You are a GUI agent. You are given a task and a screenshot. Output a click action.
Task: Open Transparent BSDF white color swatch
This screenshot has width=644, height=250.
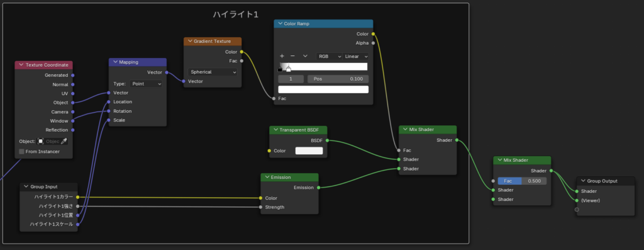click(309, 151)
